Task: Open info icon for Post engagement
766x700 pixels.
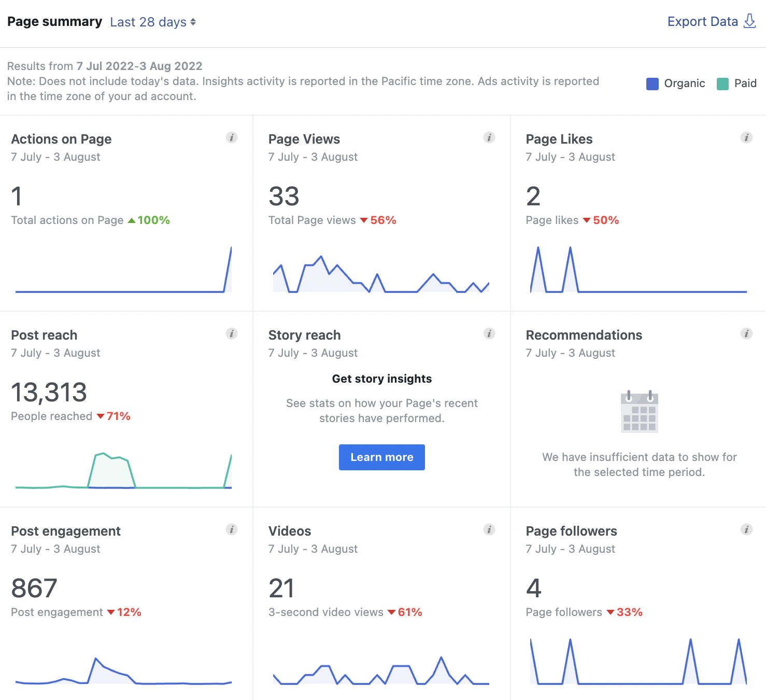Action: pyautogui.click(x=232, y=529)
